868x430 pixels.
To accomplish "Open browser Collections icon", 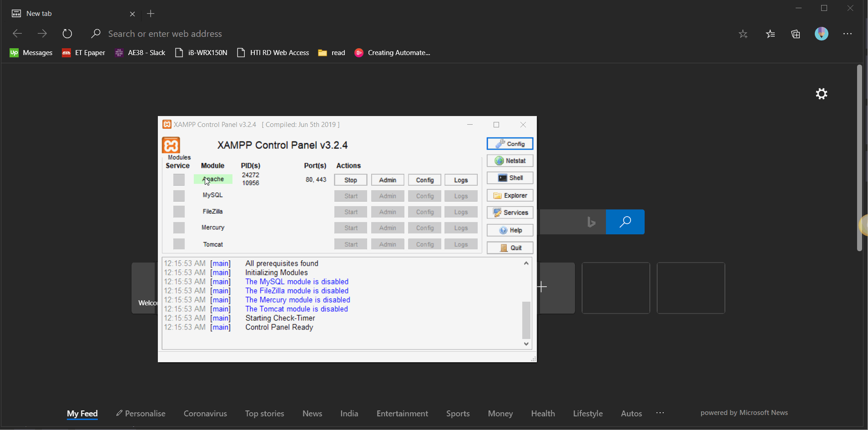I will pyautogui.click(x=796, y=34).
